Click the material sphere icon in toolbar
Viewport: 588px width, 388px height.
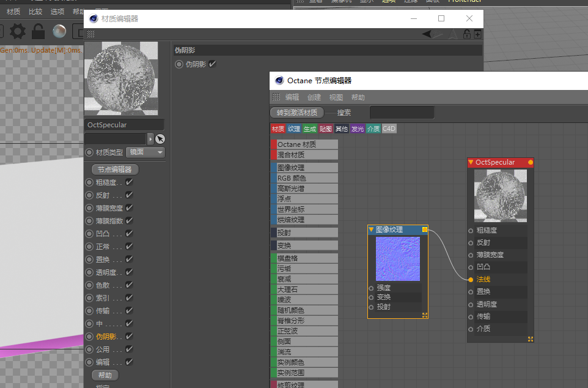59,31
